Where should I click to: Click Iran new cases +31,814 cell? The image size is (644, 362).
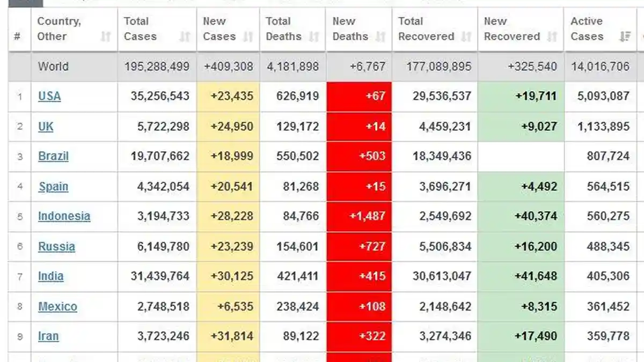pos(228,337)
